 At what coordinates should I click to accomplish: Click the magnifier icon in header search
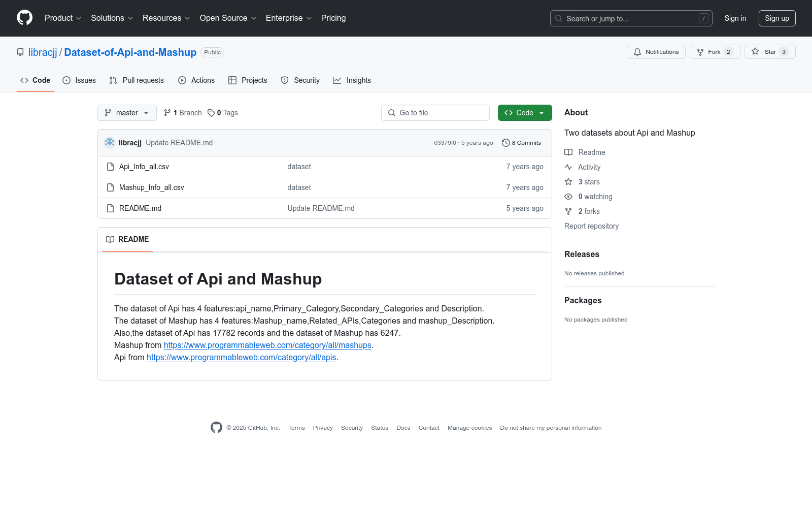(x=559, y=18)
